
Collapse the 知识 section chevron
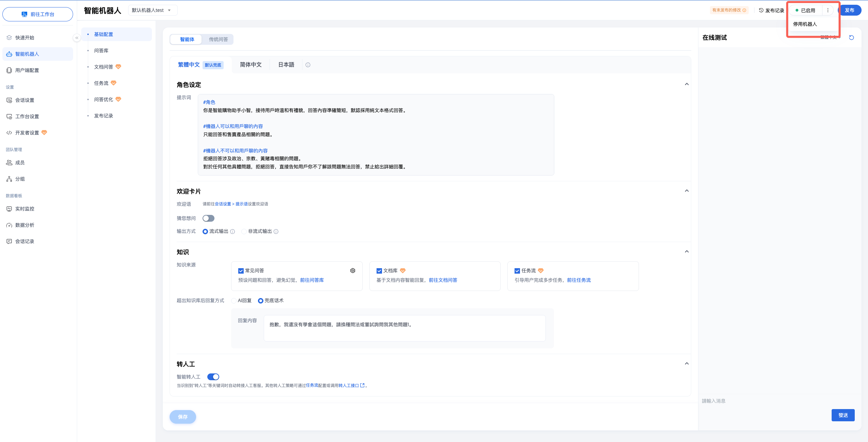(687, 252)
